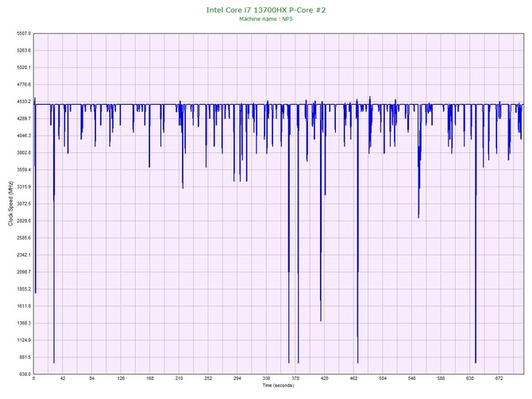Click the 638.0 y-axis value
This screenshot has width=532, height=399.
pyautogui.click(x=25, y=374)
